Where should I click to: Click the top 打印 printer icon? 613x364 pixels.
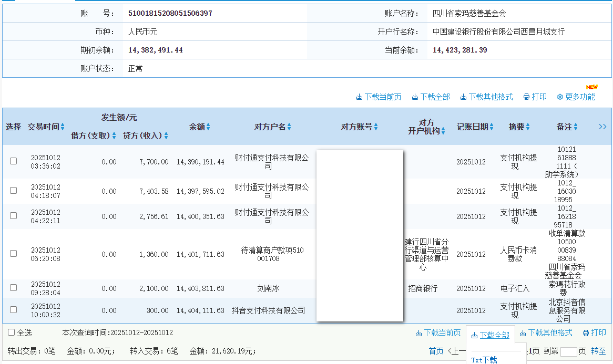(x=526, y=97)
